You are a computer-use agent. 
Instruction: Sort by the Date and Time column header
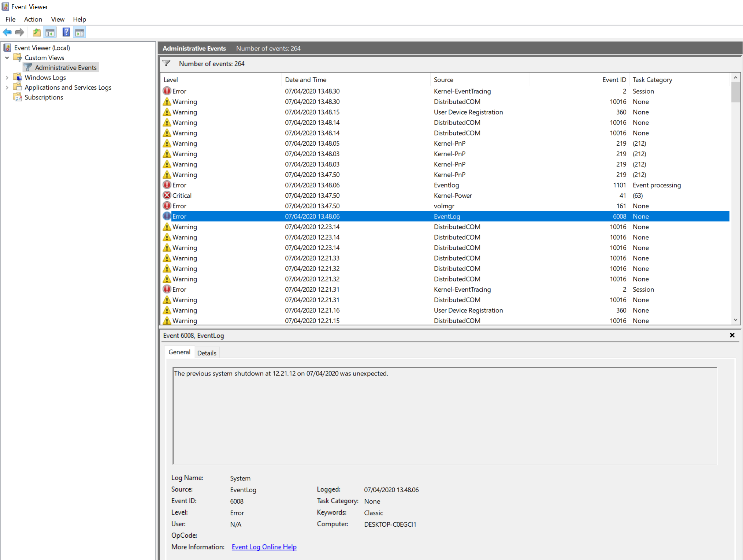356,79
